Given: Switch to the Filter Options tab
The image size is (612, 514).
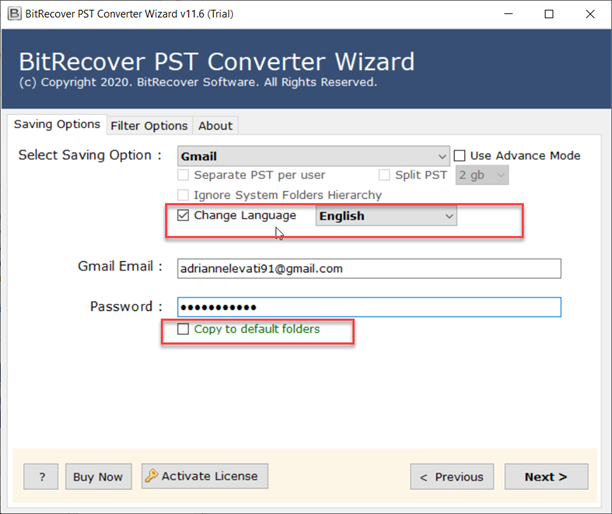Looking at the screenshot, I should (149, 126).
